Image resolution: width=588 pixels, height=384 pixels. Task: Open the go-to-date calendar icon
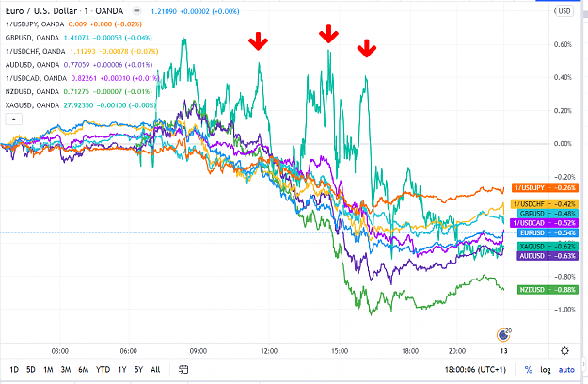(183, 369)
